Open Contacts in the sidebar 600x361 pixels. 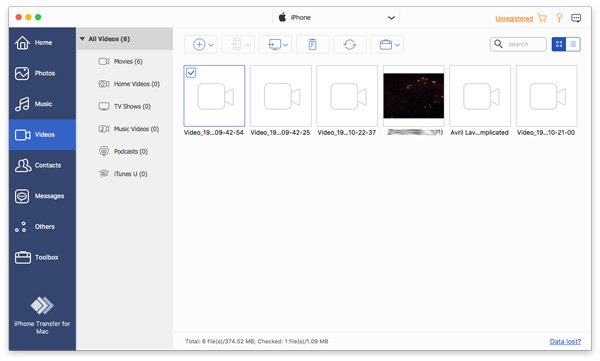pyautogui.click(x=42, y=165)
